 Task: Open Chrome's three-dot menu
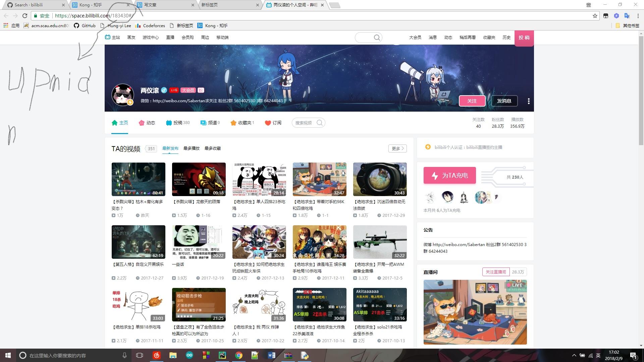click(x=638, y=16)
